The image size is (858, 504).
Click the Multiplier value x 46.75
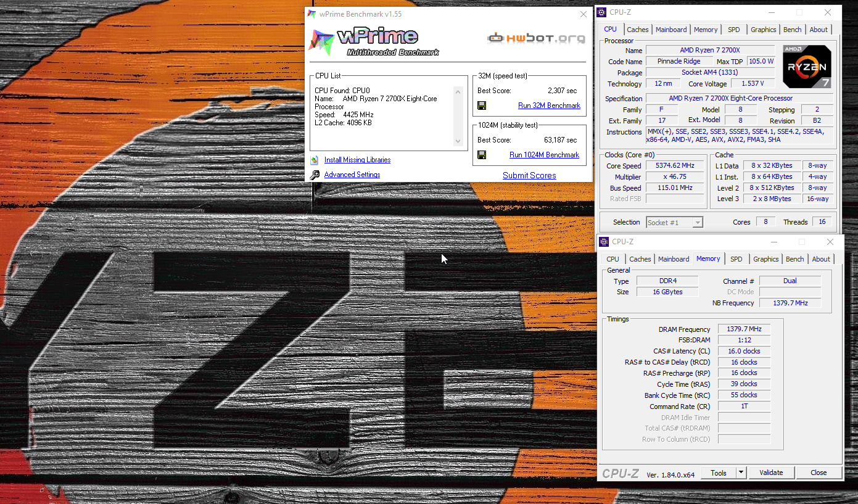click(x=675, y=176)
